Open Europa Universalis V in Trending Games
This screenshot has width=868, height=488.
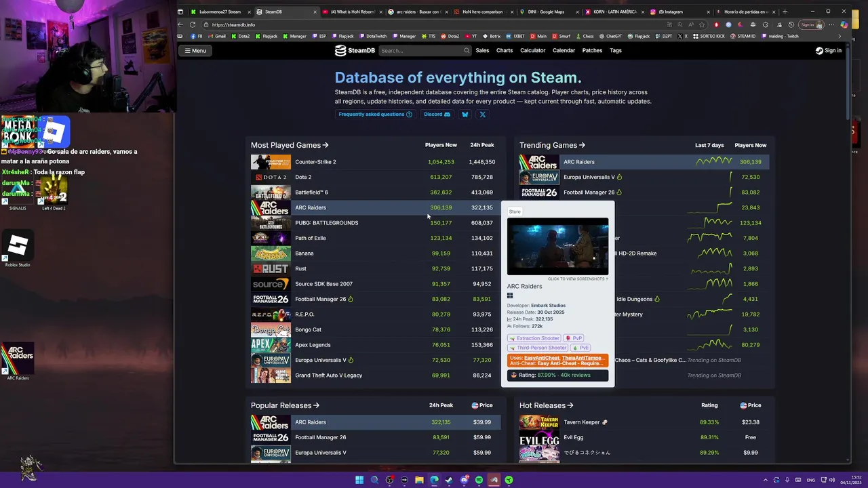644,177
